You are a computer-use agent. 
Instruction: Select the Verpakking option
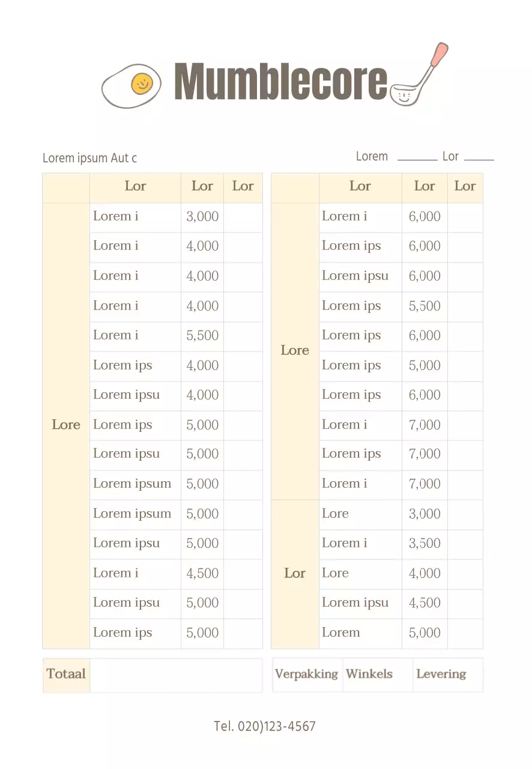click(x=306, y=674)
